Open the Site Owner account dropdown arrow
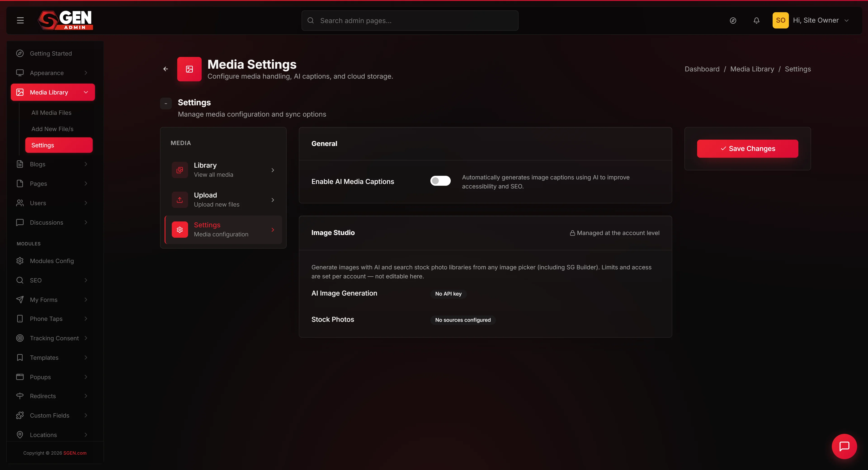868x470 pixels. pos(846,21)
